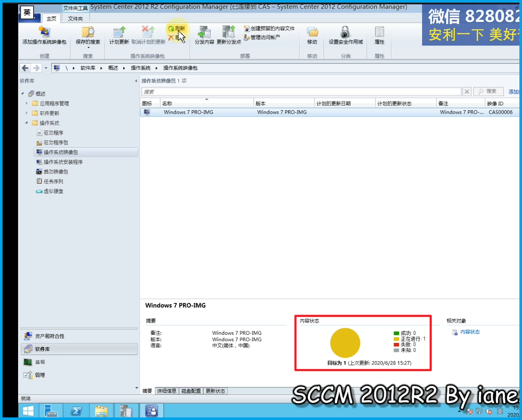Click 软件库 in breadcrumb path
This screenshot has height=420, width=522.
click(x=88, y=68)
